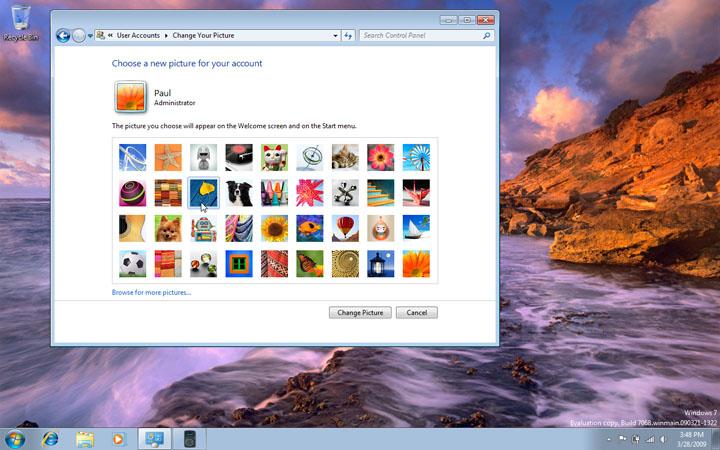Pick the sailboat picture
The image size is (720, 450).
pyautogui.click(x=416, y=228)
